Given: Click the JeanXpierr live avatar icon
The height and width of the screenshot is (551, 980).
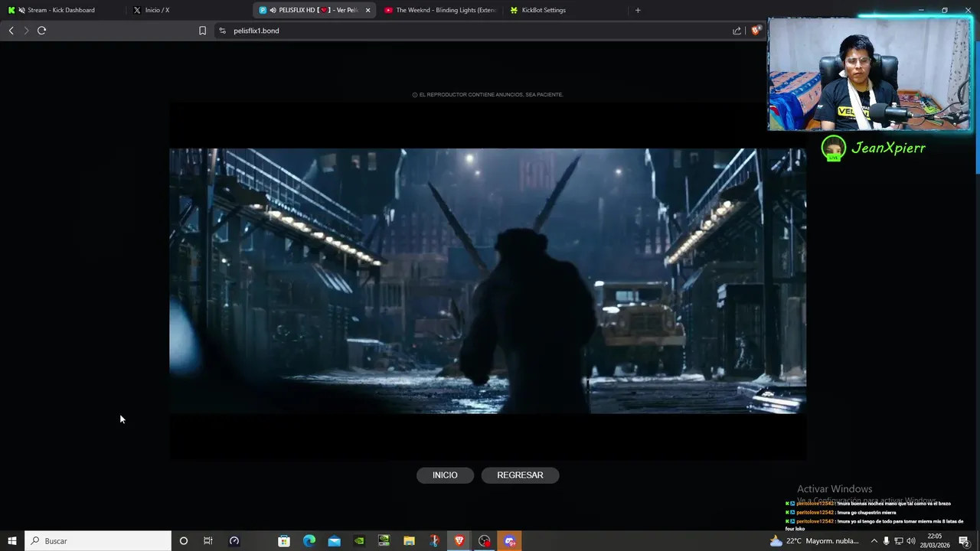Looking at the screenshot, I should (x=833, y=148).
